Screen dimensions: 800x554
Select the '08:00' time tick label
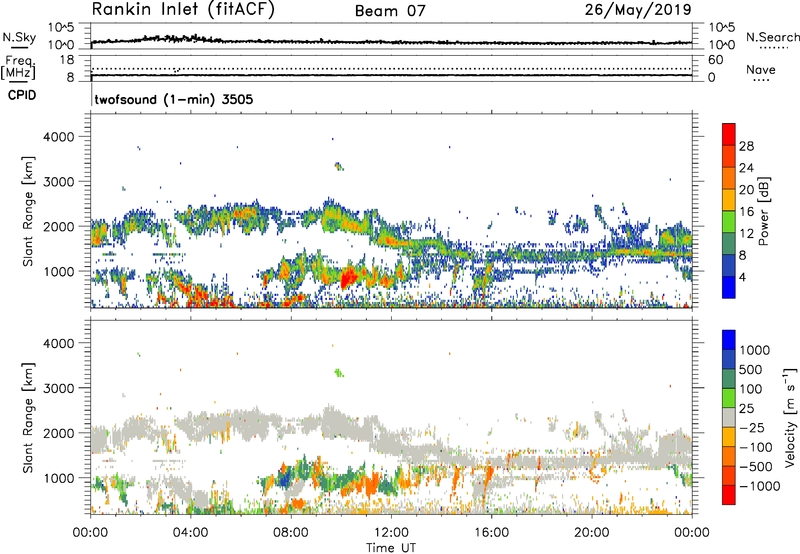point(291,533)
